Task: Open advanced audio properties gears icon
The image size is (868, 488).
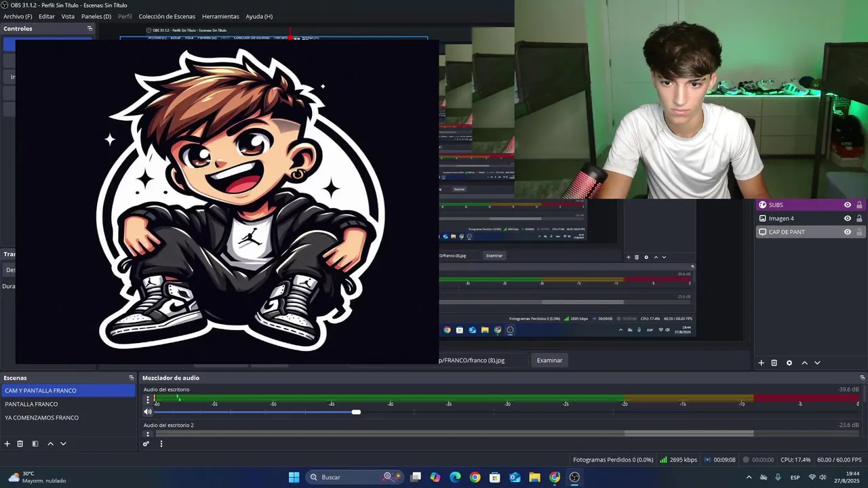Action: click(x=146, y=444)
